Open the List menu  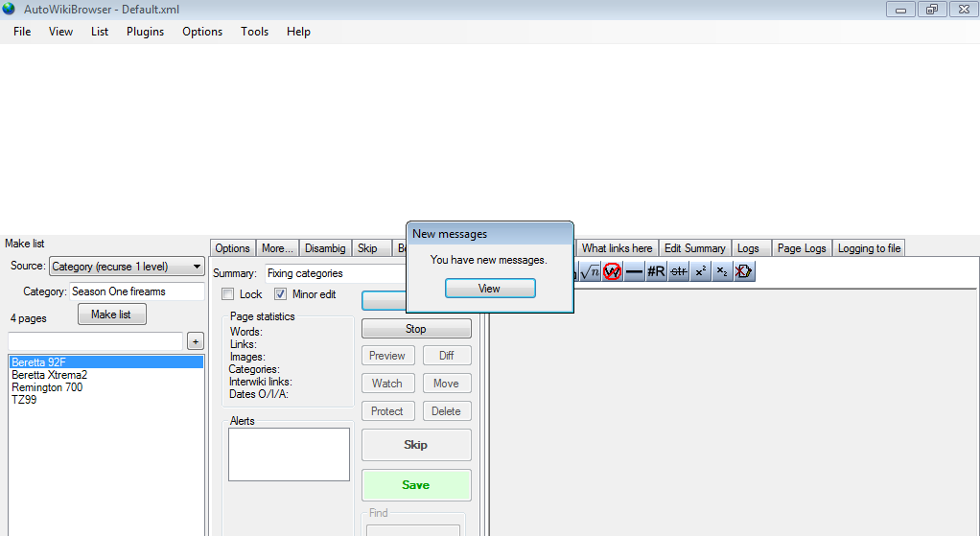click(x=100, y=32)
